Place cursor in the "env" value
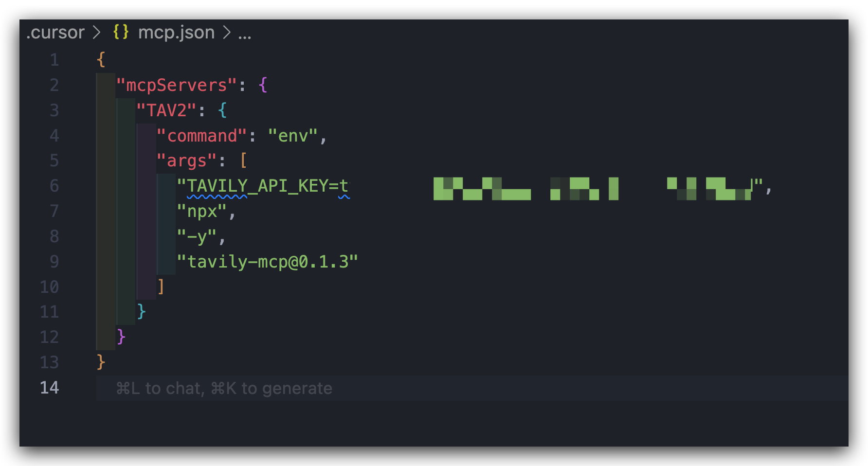868x466 pixels. point(292,136)
